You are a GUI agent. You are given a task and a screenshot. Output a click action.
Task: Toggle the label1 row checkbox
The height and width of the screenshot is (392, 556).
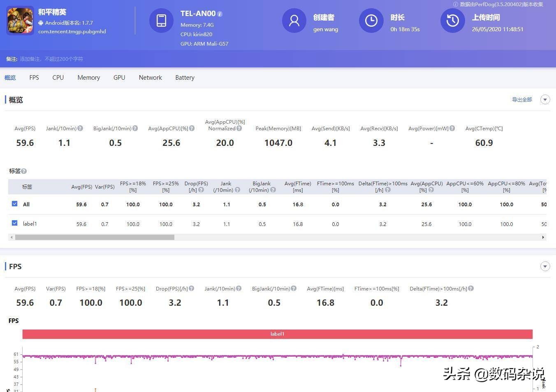15,223
